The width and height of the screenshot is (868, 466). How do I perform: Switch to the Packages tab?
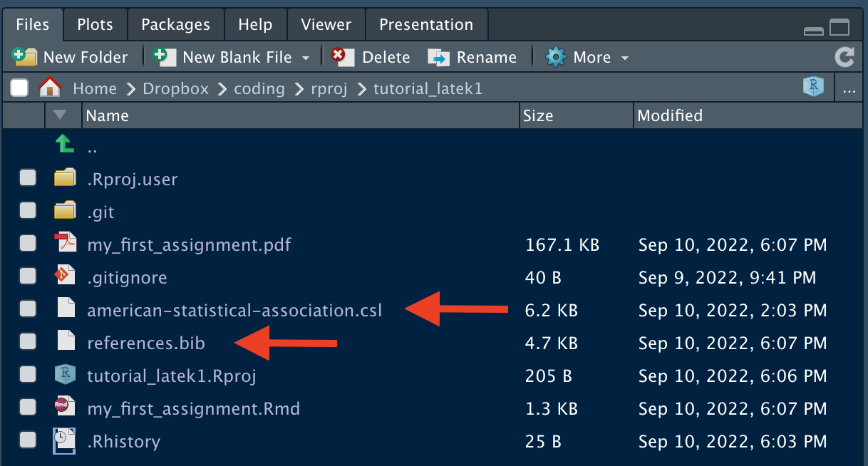[176, 25]
